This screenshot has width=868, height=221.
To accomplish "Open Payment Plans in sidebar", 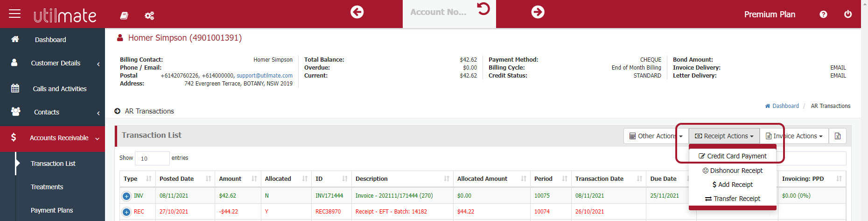I will 52,210.
